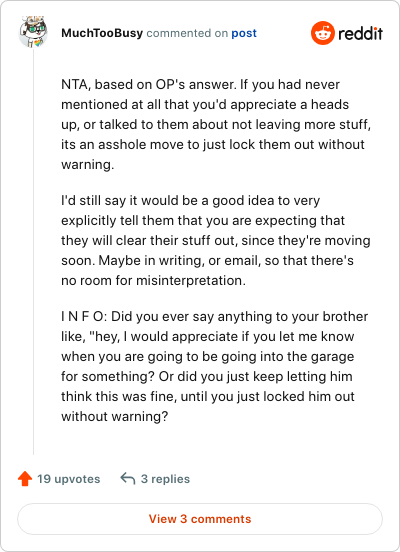Click the "commented on" grey text

coord(187,33)
